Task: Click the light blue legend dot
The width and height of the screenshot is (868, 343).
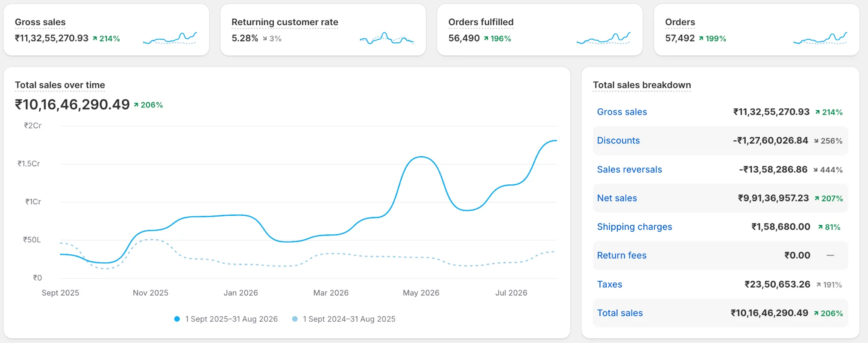Action: click(295, 319)
